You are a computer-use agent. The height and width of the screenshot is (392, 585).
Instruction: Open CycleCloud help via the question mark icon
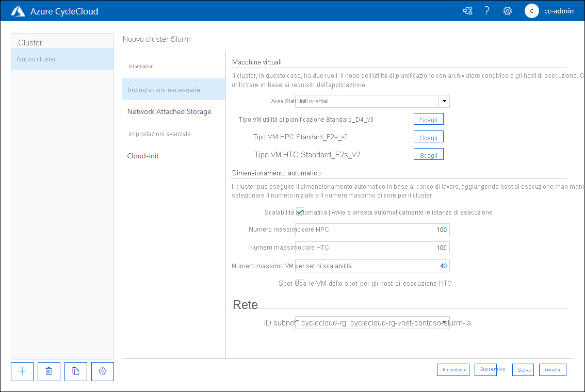click(486, 10)
